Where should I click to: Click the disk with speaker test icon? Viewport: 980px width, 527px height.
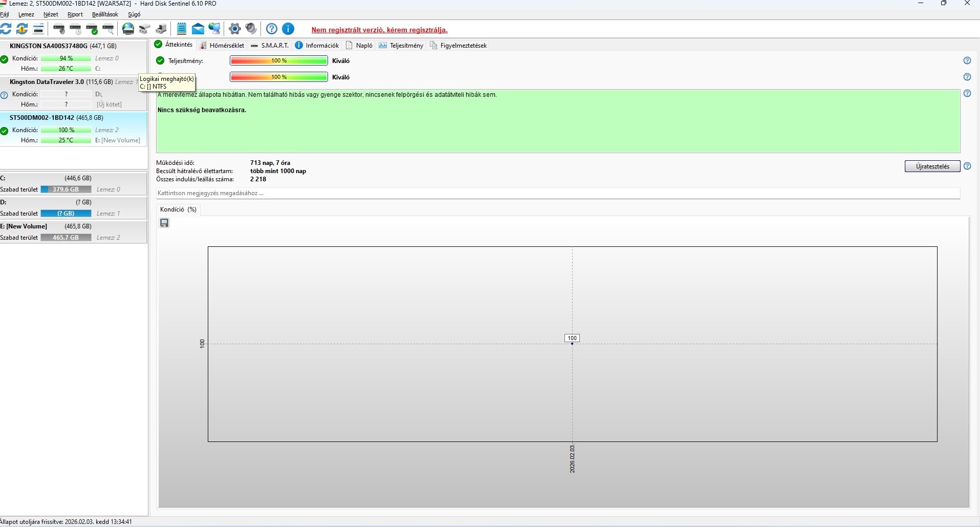(x=59, y=29)
